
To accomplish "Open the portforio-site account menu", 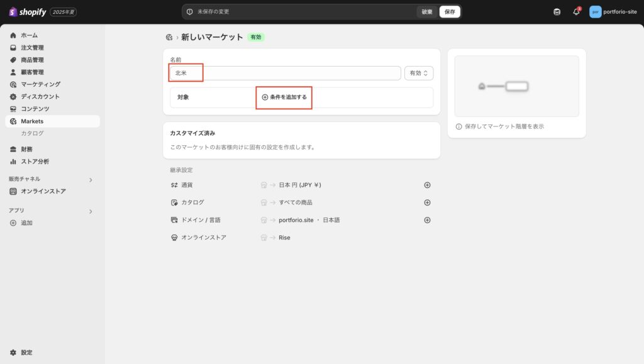I will point(613,12).
